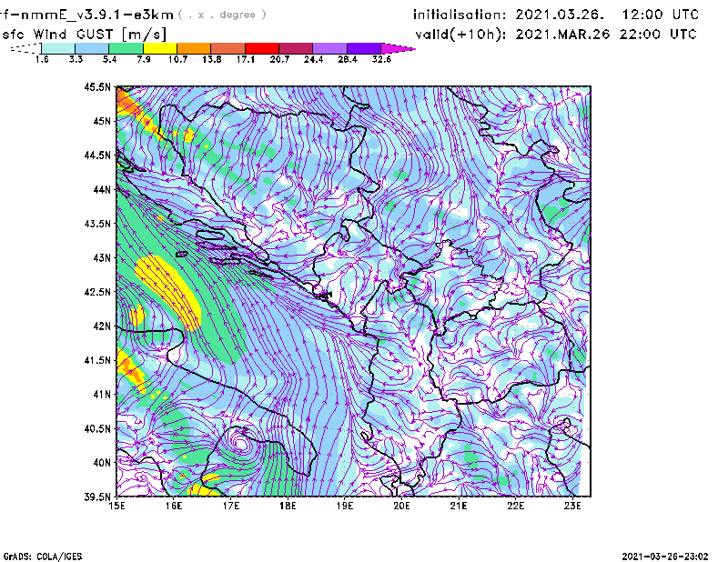Click the light cyan 1.6–3.3 legend swatch
This screenshot has width=728, height=562.
[58, 48]
